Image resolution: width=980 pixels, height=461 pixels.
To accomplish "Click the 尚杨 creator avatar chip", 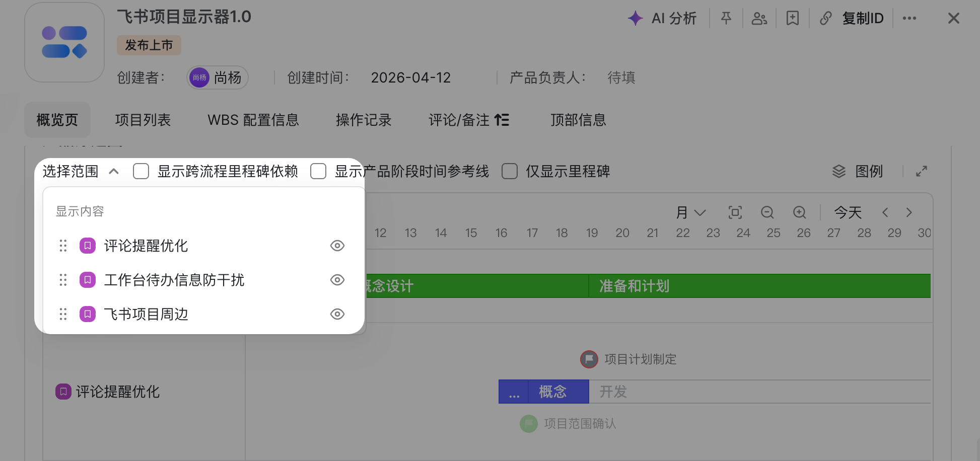I will [x=218, y=78].
